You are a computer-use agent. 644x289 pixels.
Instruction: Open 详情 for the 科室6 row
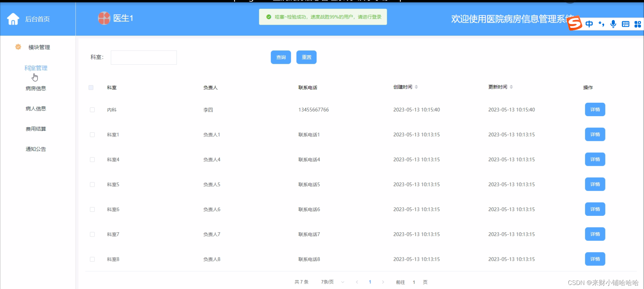595,209
